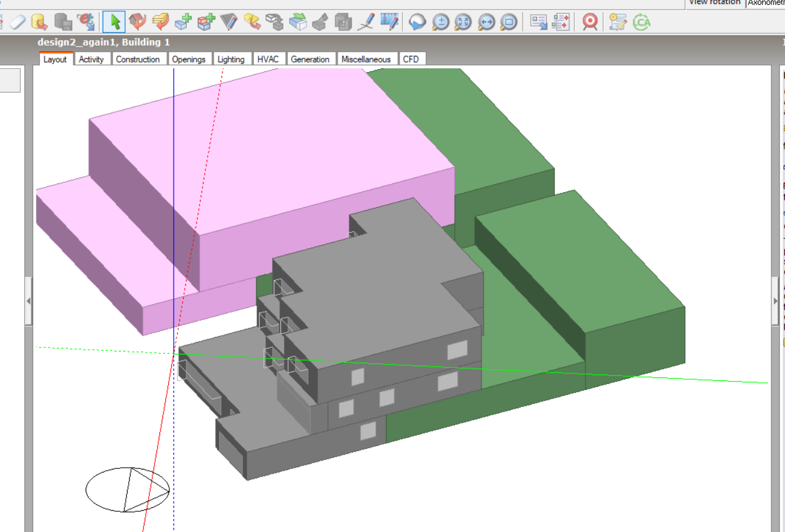
Task: Click the Fit view zoom icon
Action: [463, 22]
